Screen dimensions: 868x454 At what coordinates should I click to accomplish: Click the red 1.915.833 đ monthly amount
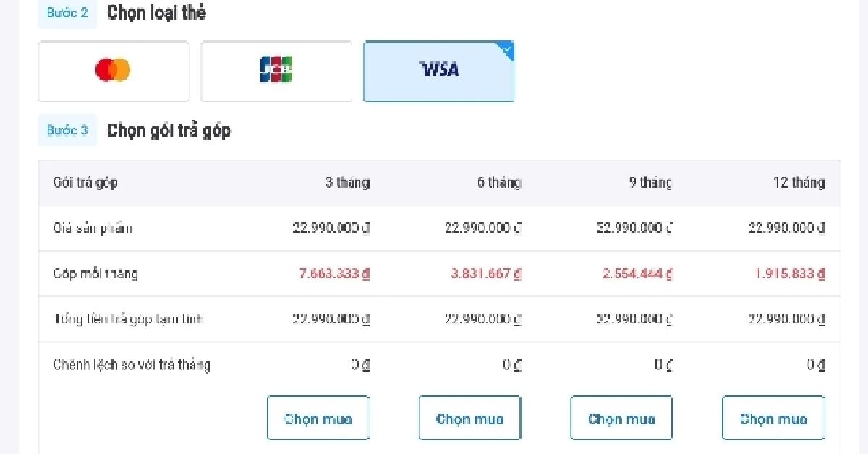[x=790, y=274]
